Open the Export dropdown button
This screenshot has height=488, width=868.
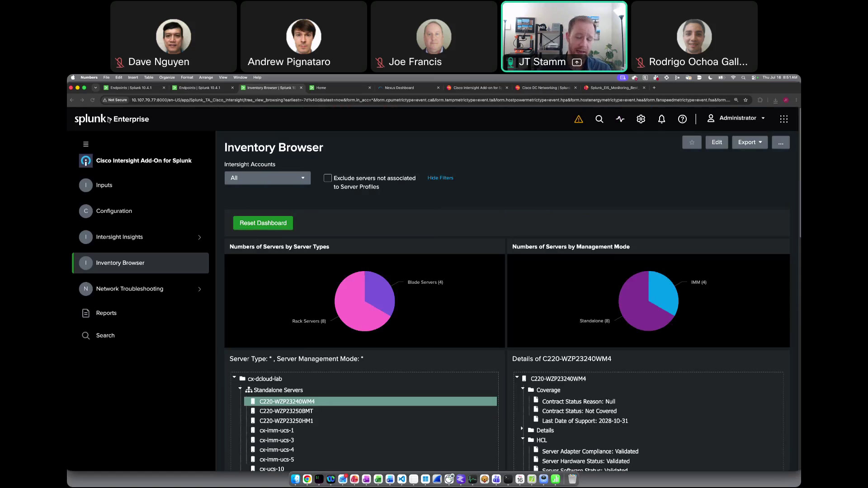click(x=750, y=142)
